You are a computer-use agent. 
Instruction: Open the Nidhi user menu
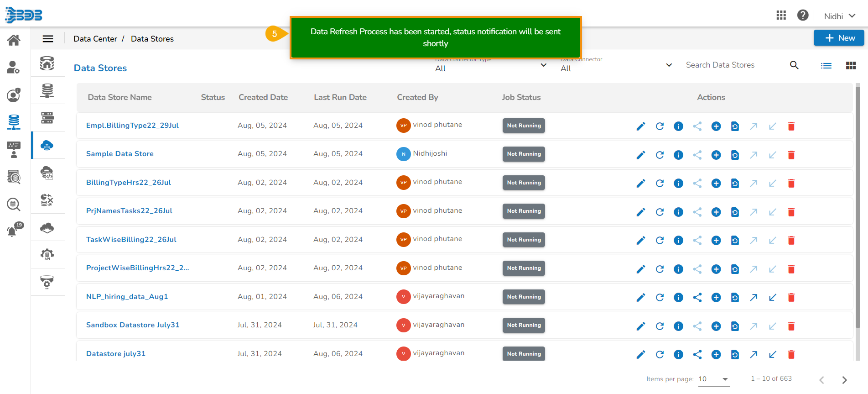point(839,16)
